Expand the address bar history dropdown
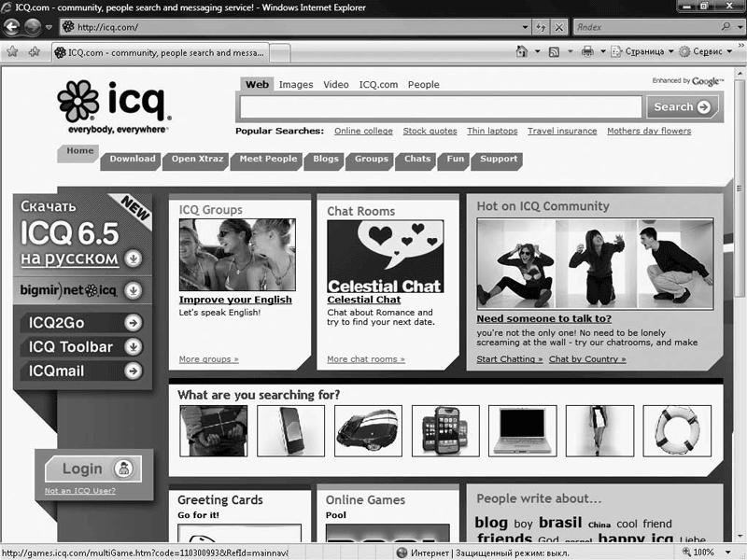Image resolution: width=747 pixels, height=560 pixels. pos(525,27)
